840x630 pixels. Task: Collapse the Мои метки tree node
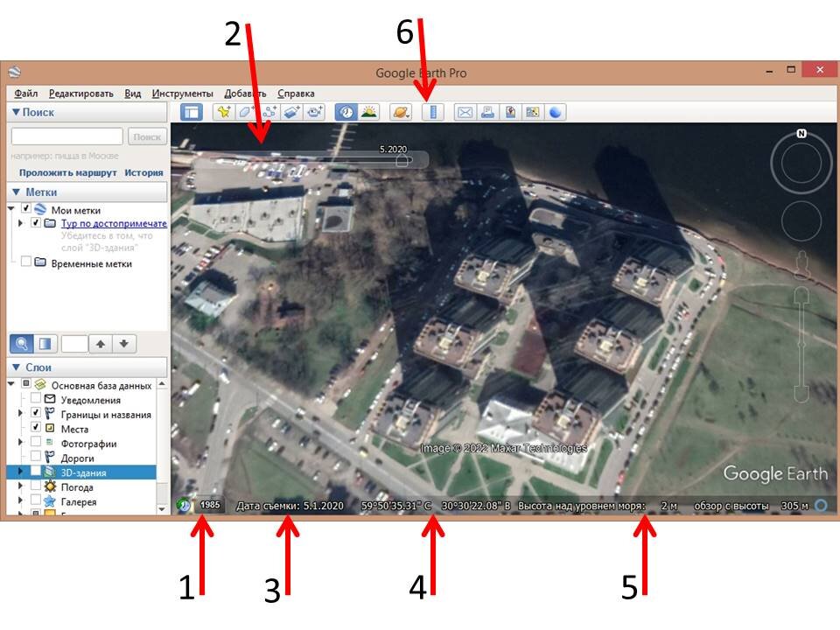11,209
